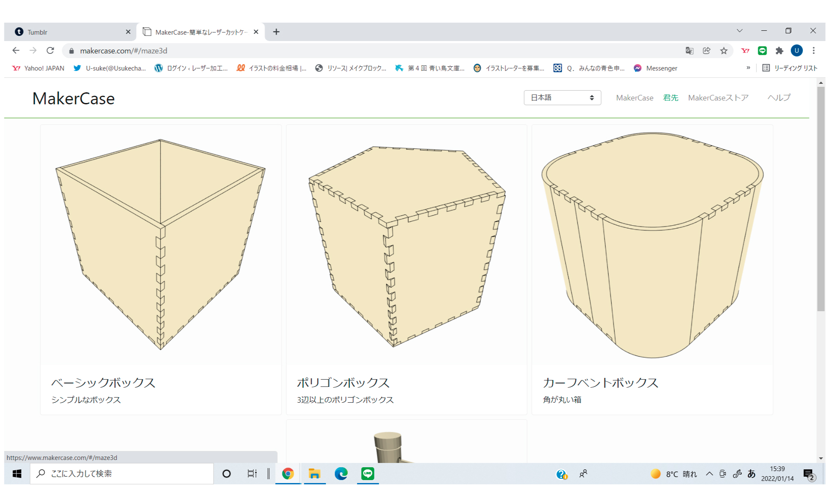Open Chrome from the taskbar
829x504 pixels.
point(288,474)
